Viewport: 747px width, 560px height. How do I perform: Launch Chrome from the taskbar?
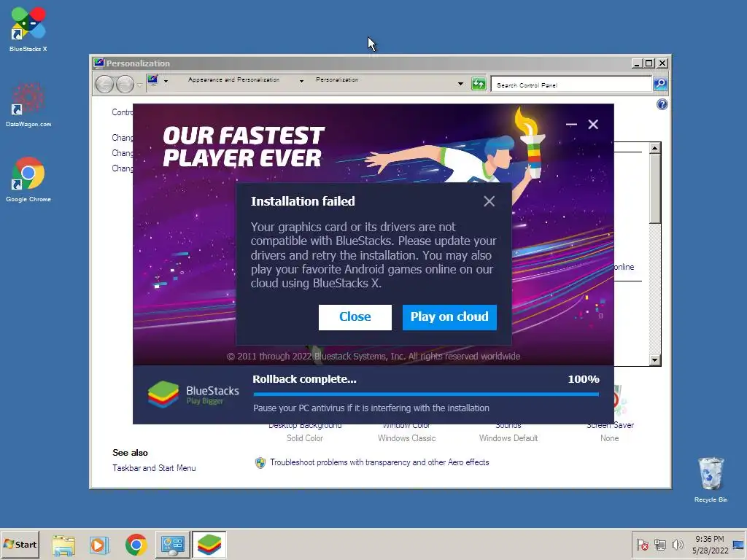pyautogui.click(x=136, y=545)
